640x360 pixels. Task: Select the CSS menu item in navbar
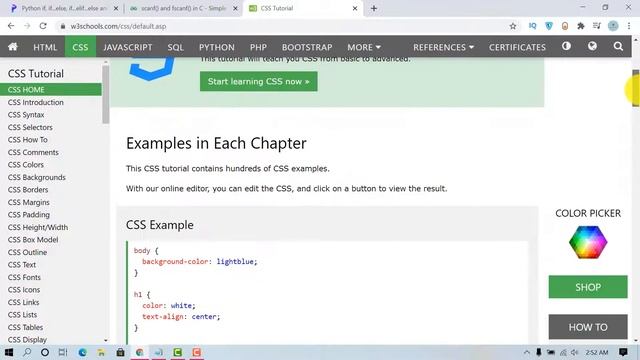80,47
